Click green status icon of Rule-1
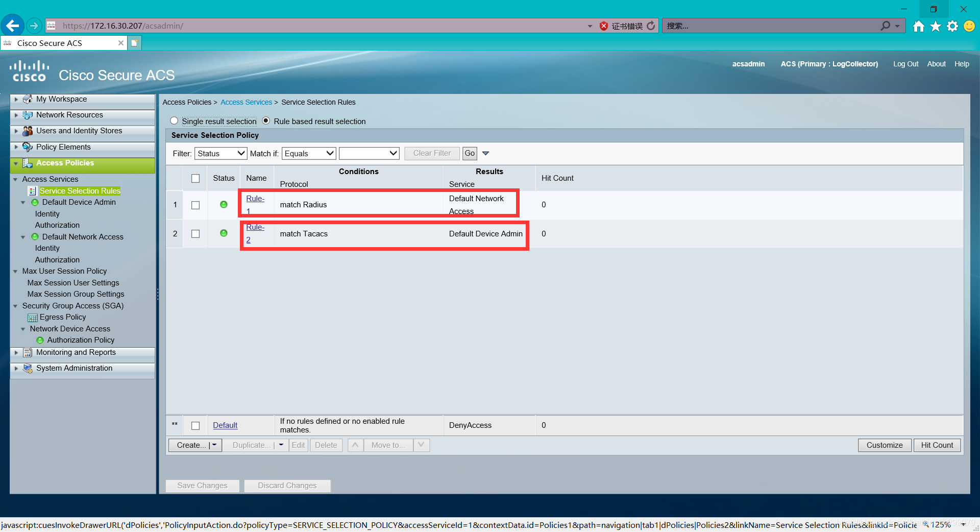 point(224,204)
